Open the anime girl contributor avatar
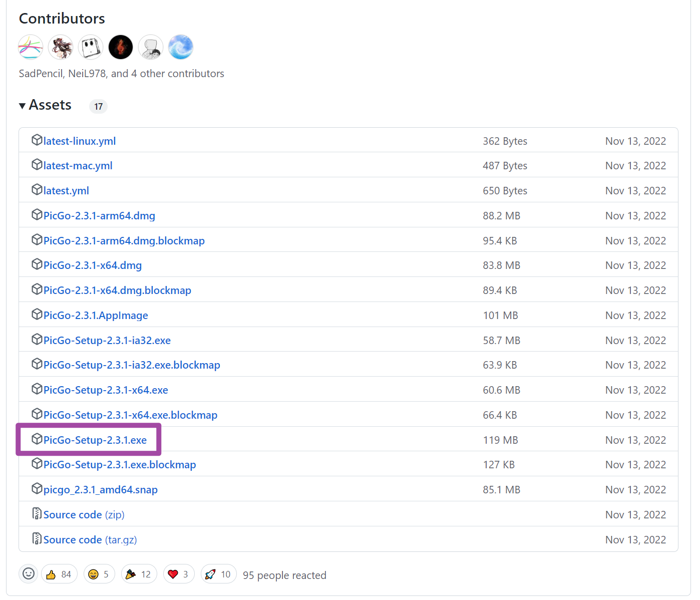Screen dimensions: 700x600 point(61,47)
